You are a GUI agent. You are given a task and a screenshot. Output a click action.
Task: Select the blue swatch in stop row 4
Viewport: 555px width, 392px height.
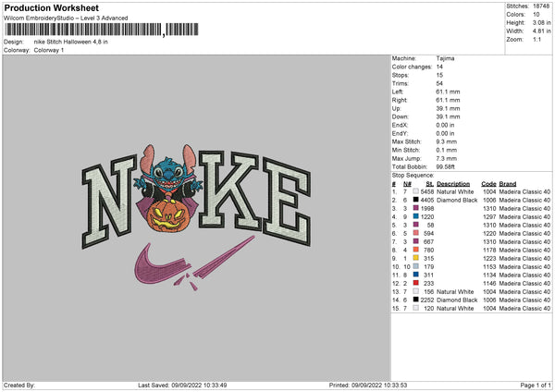(415, 216)
